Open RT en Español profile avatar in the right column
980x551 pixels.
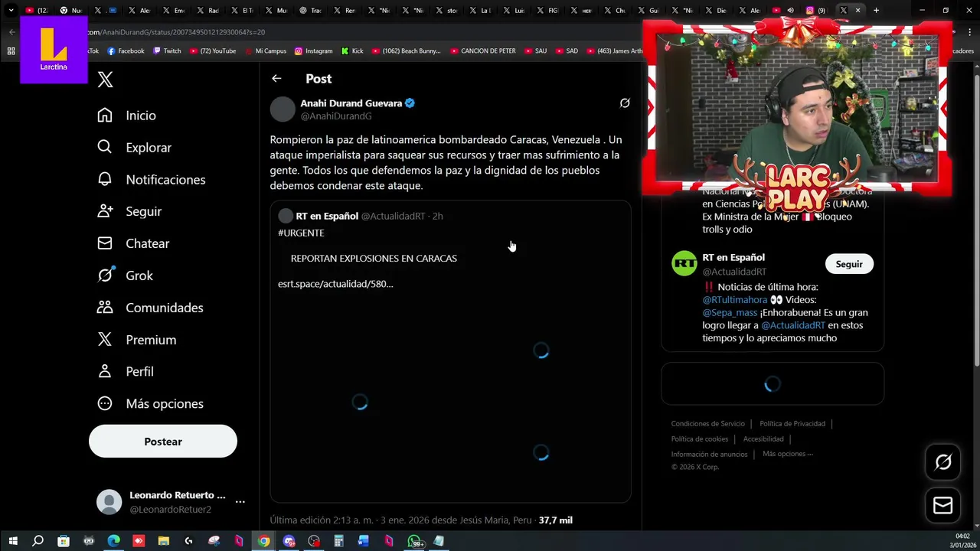tap(684, 263)
